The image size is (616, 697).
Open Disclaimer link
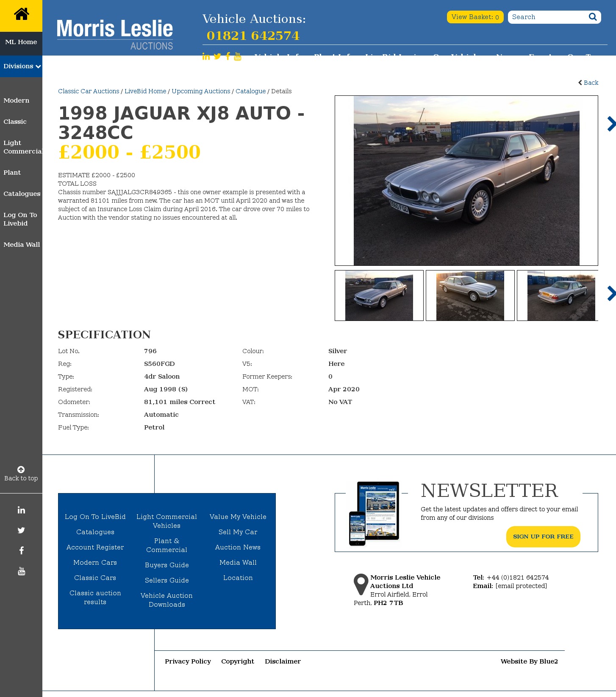[x=283, y=661]
